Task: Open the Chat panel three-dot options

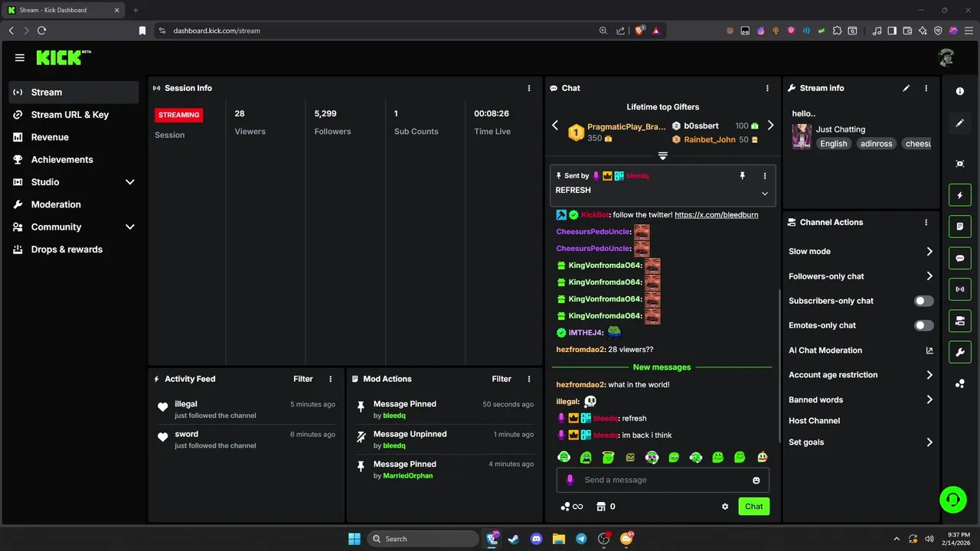Action: click(x=768, y=88)
